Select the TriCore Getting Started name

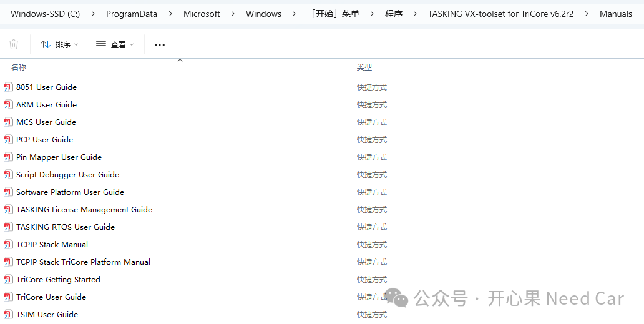[x=58, y=279]
